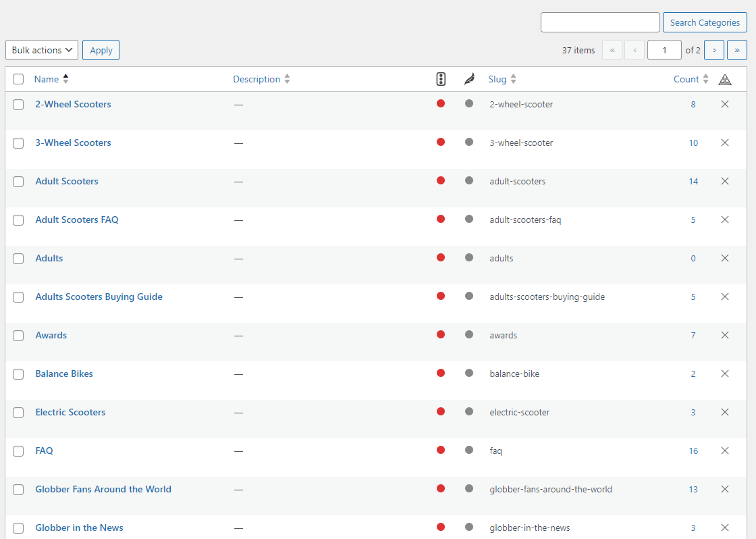This screenshot has width=756, height=539.
Task: Click the slug text electric-scooter
Action: tap(519, 413)
